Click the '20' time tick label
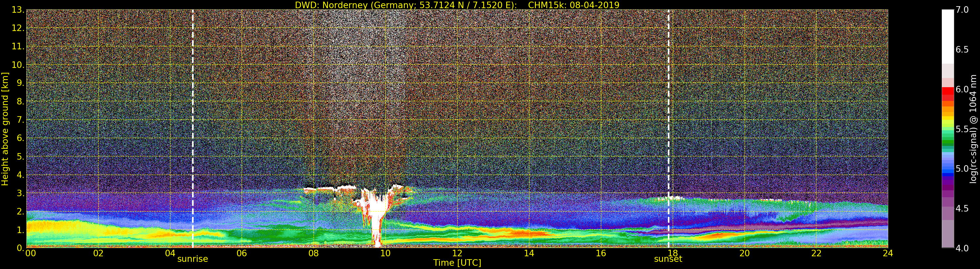The width and height of the screenshot is (980, 269). (744, 253)
